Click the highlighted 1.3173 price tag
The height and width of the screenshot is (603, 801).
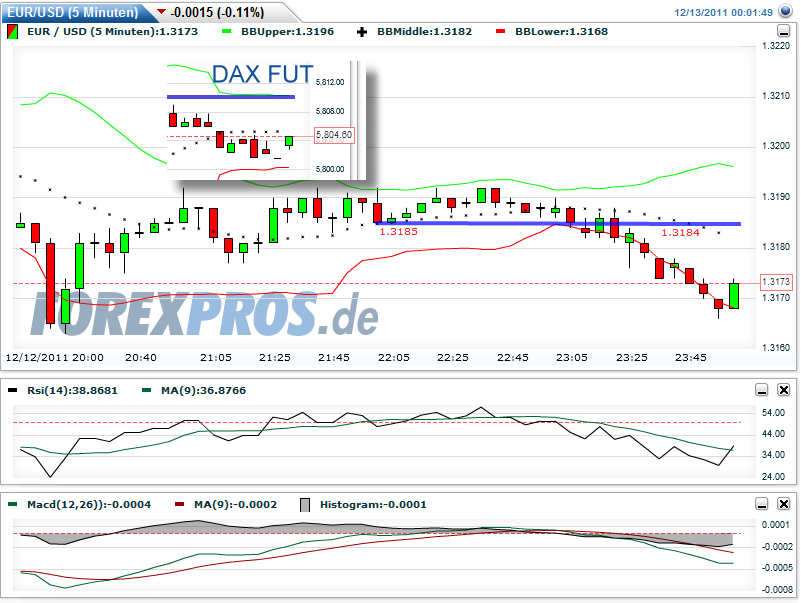pyautogui.click(x=775, y=283)
